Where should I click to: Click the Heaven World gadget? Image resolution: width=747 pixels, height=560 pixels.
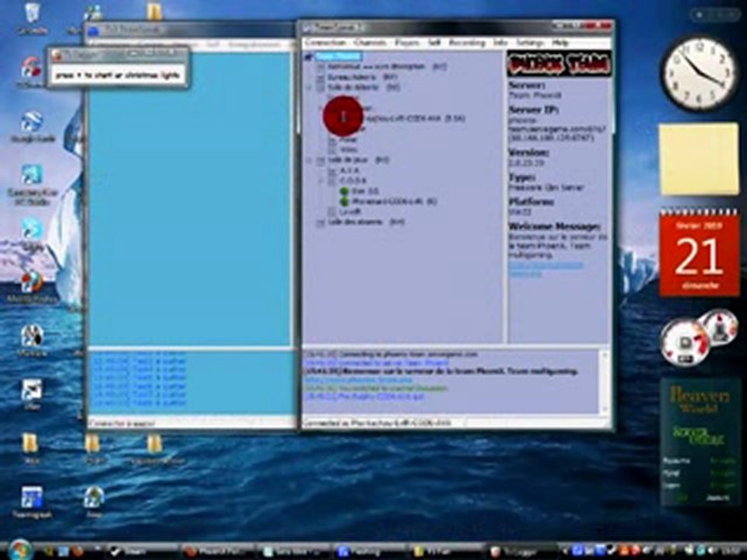(x=700, y=443)
